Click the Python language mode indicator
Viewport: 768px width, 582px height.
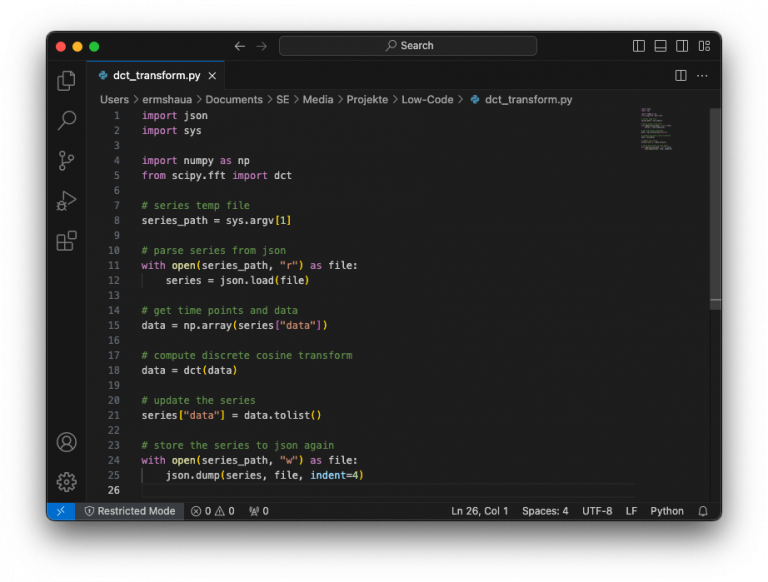pyautogui.click(x=667, y=511)
